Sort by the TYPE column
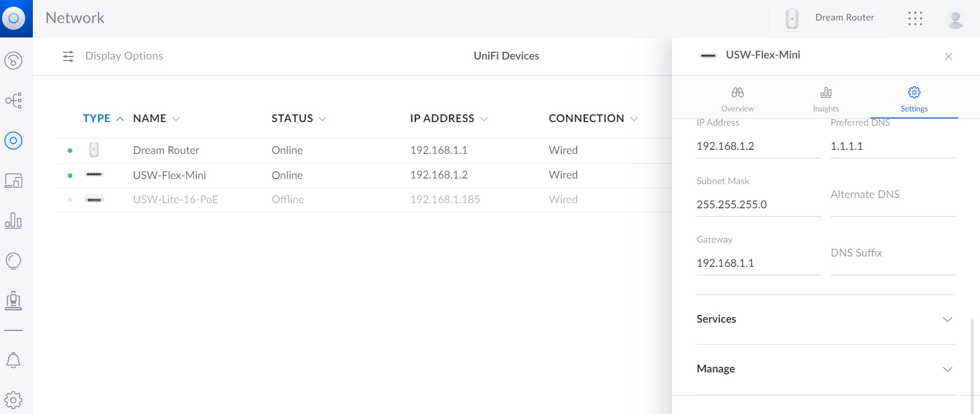The height and width of the screenshot is (414, 980). tap(103, 119)
